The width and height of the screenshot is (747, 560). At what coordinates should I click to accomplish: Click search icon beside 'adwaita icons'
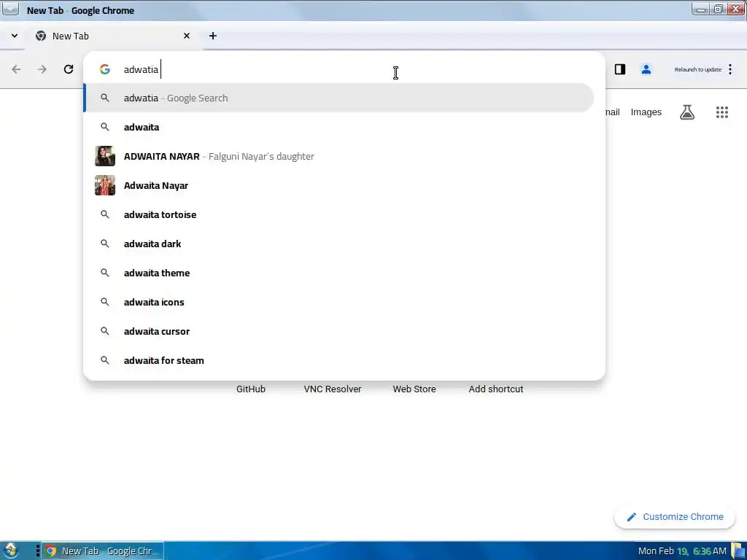pos(105,302)
